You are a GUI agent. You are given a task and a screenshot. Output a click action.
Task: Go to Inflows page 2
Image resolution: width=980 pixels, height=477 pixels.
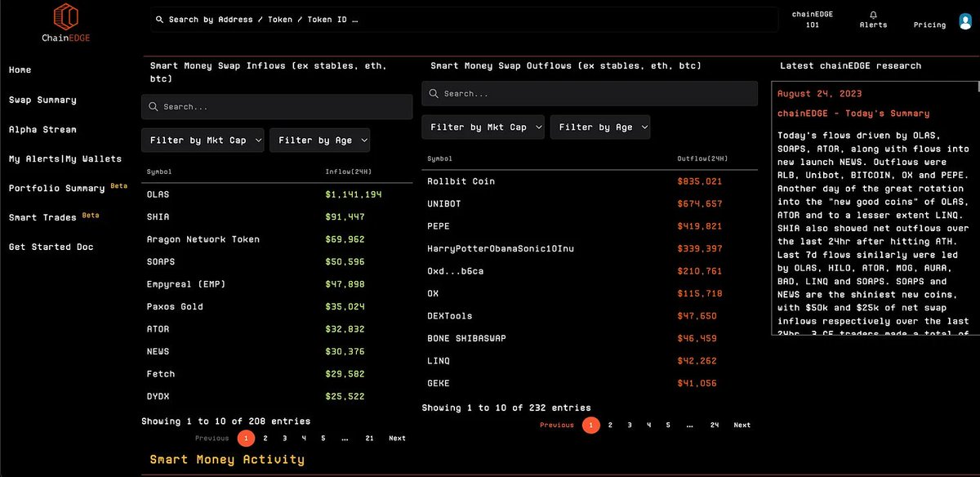[265, 439]
